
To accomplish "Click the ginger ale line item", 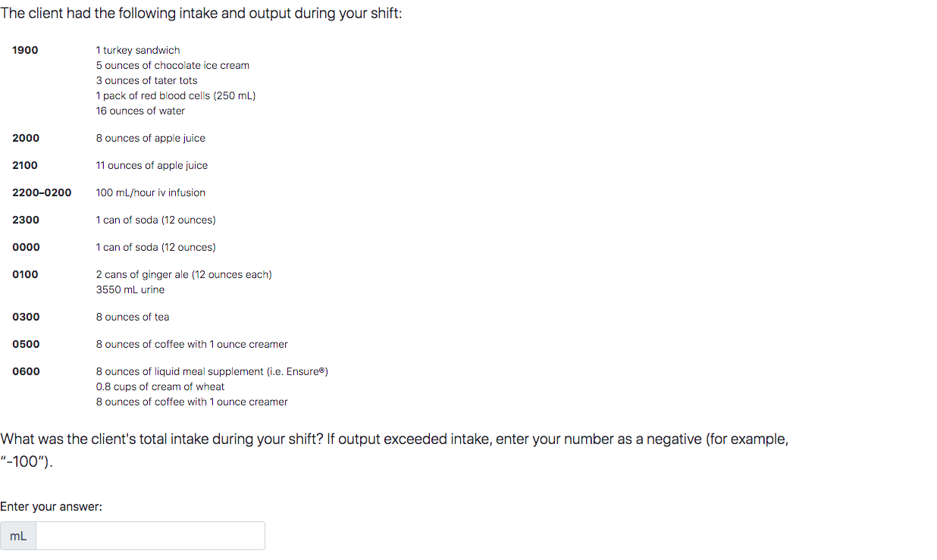I will [183, 274].
